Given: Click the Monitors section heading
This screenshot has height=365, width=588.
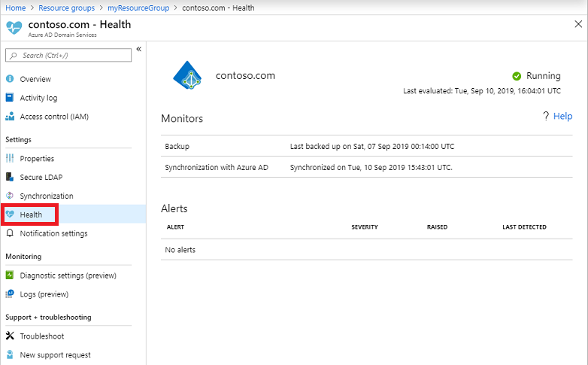Looking at the screenshot, I should click(182, 118).
